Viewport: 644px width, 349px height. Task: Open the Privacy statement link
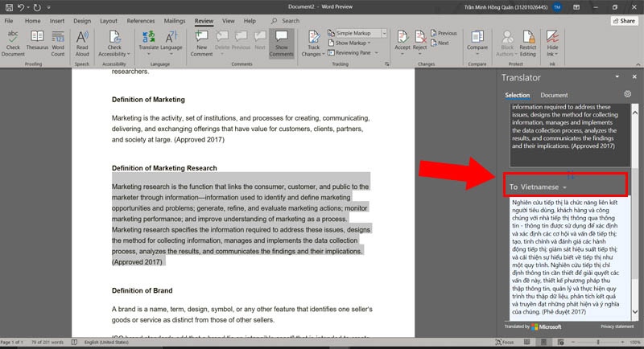click(617, 326)
